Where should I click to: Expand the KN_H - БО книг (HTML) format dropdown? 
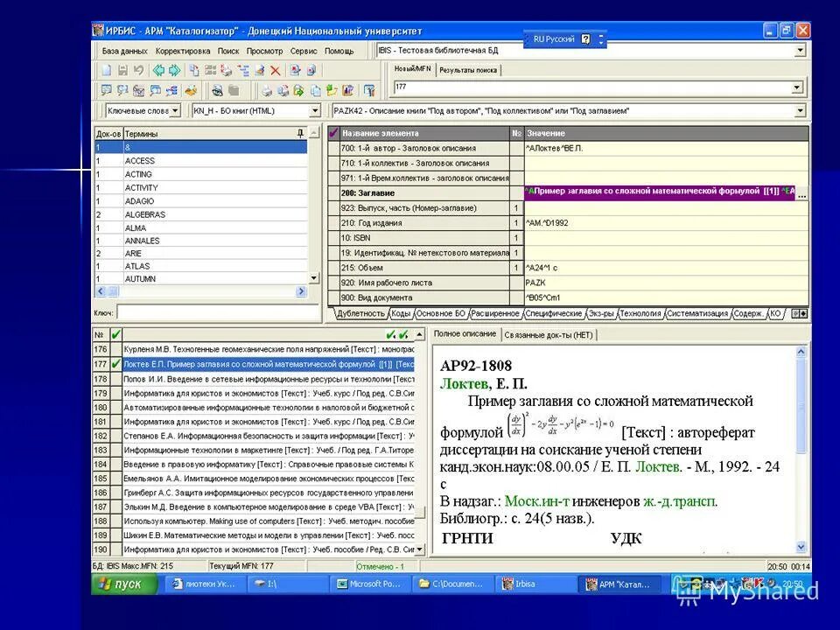(315, 111)
